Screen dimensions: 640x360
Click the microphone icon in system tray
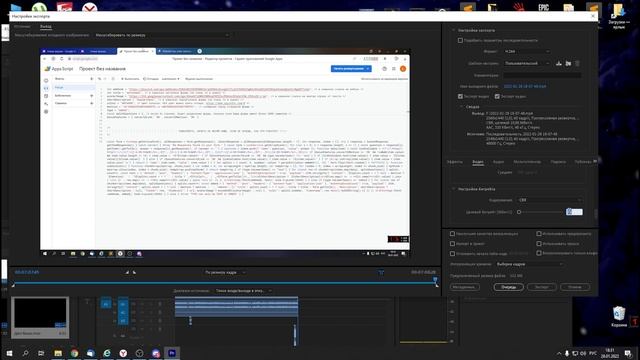(x=567, y=353)
